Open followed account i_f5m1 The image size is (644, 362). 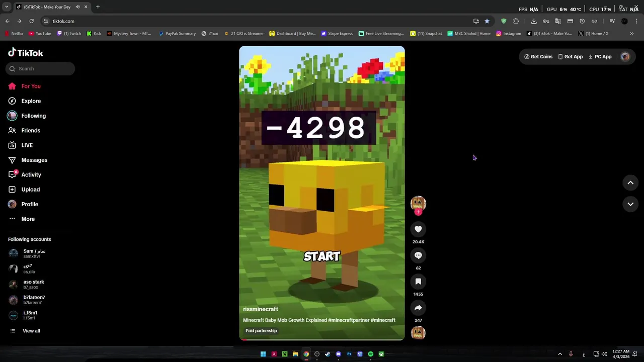tap(23, 315)
